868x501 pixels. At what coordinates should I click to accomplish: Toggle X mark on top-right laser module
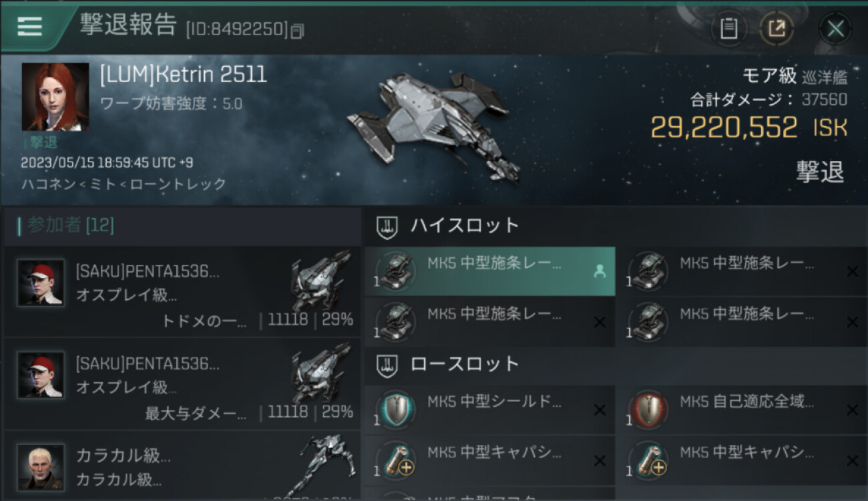coord(852,271)
